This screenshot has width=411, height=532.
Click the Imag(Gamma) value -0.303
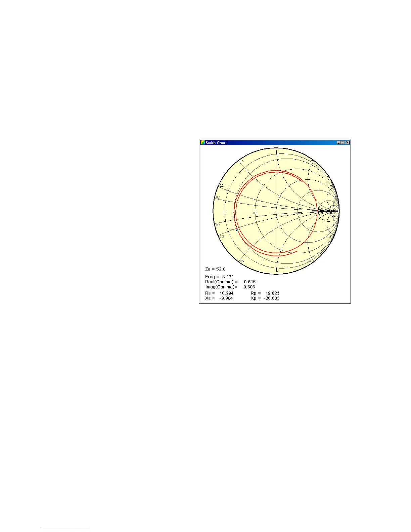[x=248, y=287]
